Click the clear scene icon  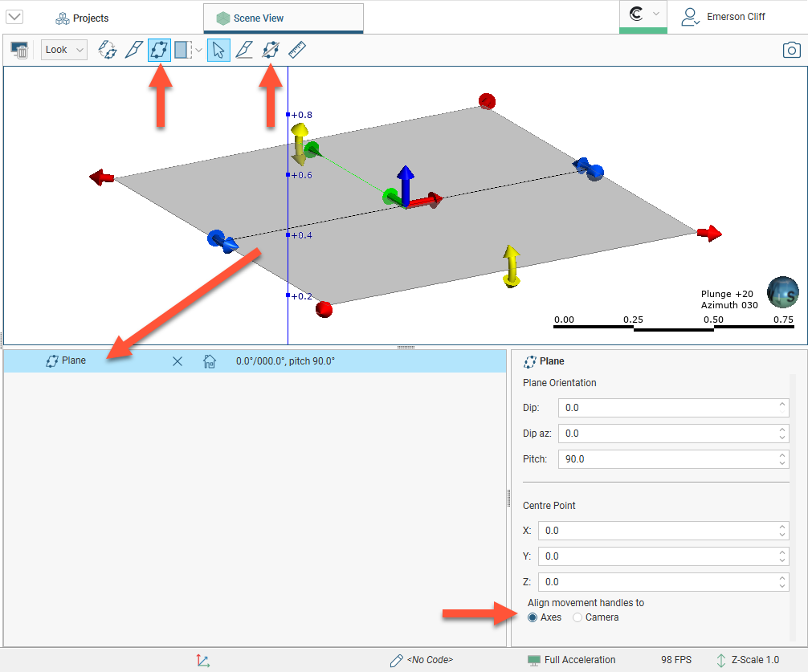tap(20, 50)
